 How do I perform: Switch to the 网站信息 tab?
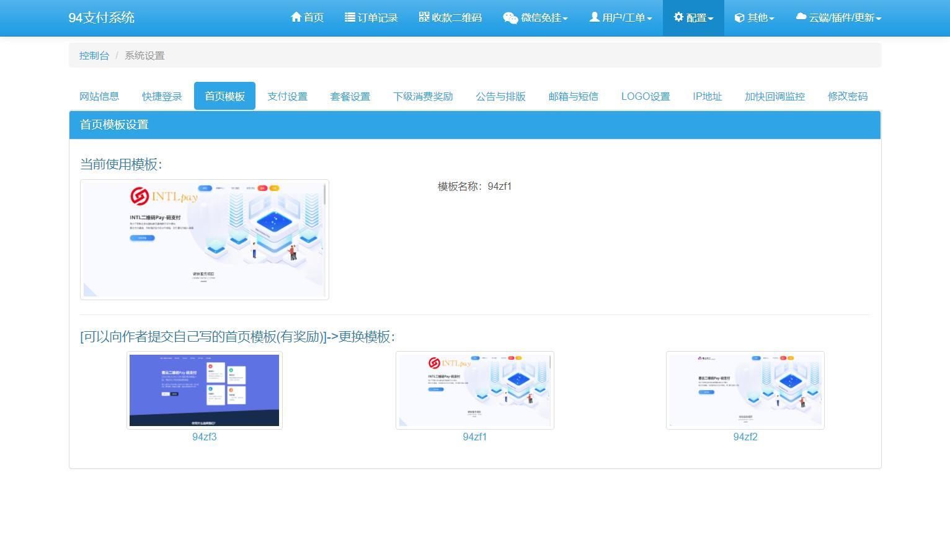tap(99, 96)
